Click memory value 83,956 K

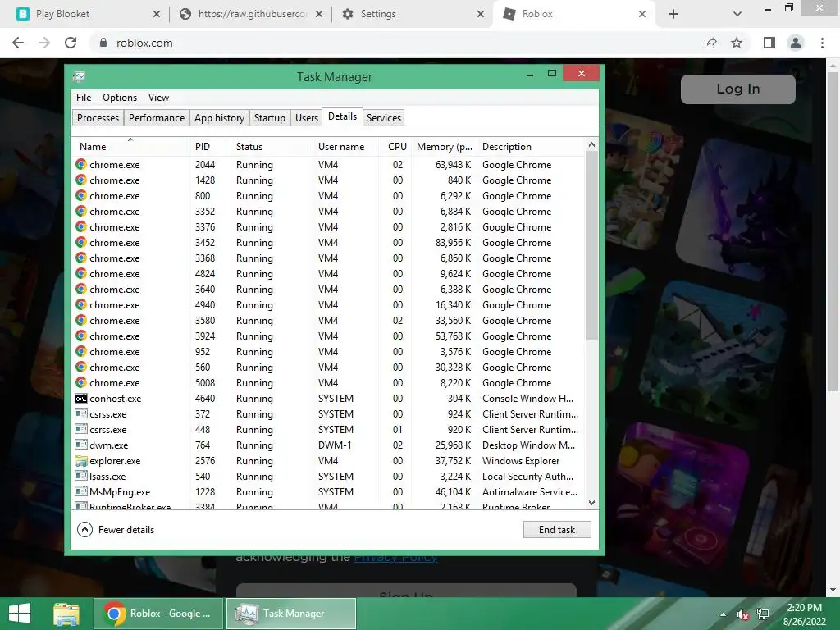(453, 243)
